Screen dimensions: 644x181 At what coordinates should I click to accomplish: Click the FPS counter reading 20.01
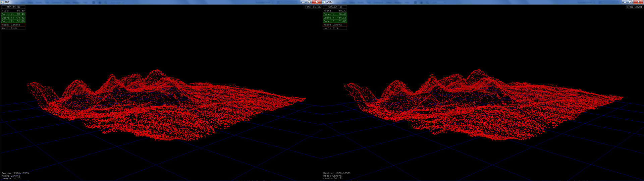point(634,7)
